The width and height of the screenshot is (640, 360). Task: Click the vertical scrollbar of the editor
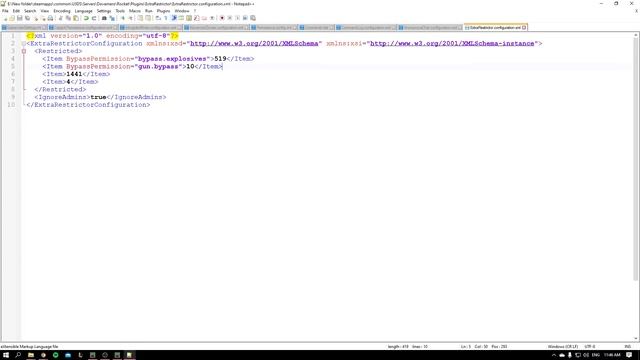636,159
